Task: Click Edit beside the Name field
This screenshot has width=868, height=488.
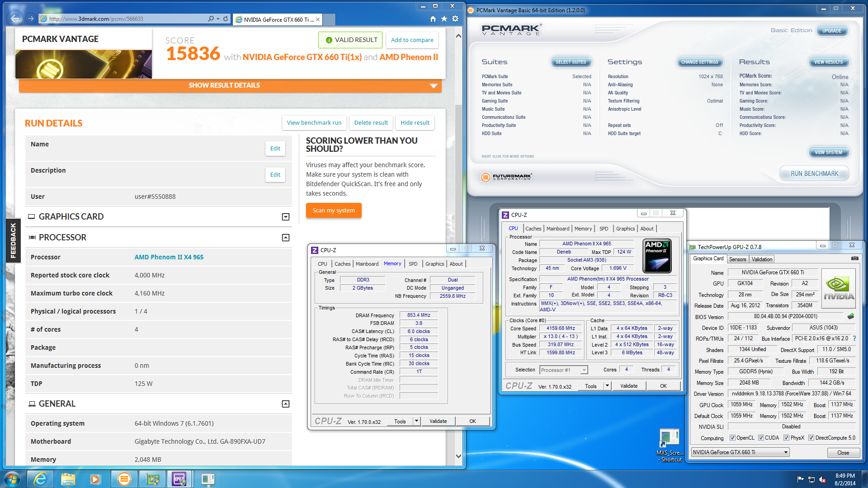Action: (x=275, y=149)
